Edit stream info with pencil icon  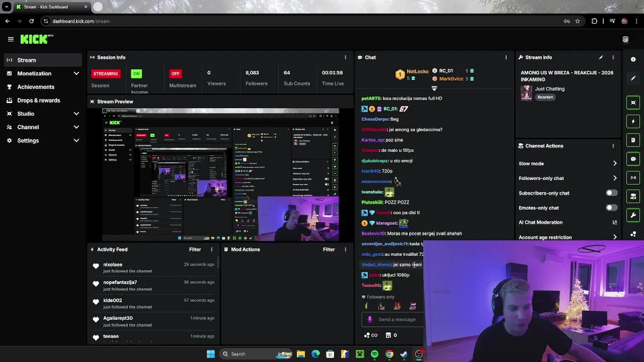tap(601, 57)
